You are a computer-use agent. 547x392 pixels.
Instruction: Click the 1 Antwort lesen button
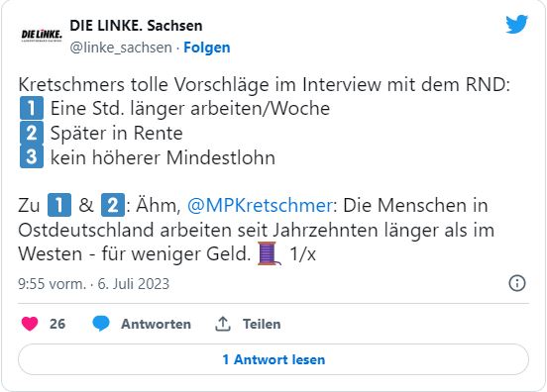(273, 359)
